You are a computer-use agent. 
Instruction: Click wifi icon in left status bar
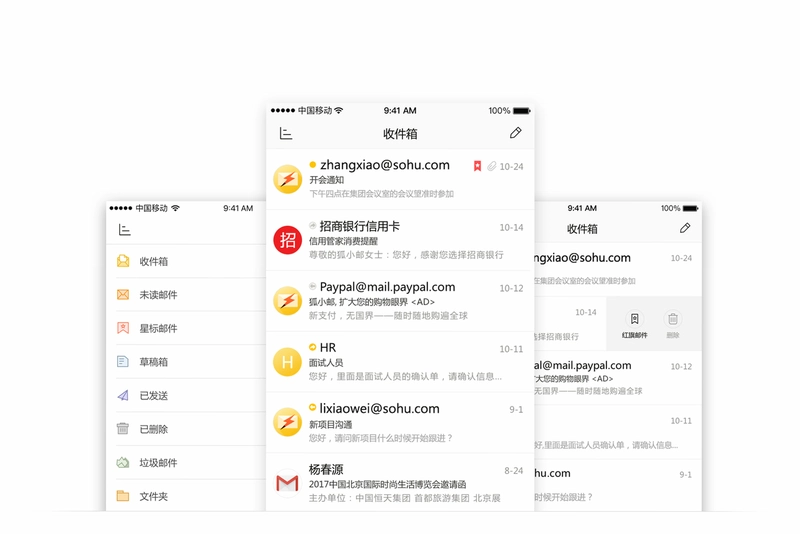[x=176, y=208]
